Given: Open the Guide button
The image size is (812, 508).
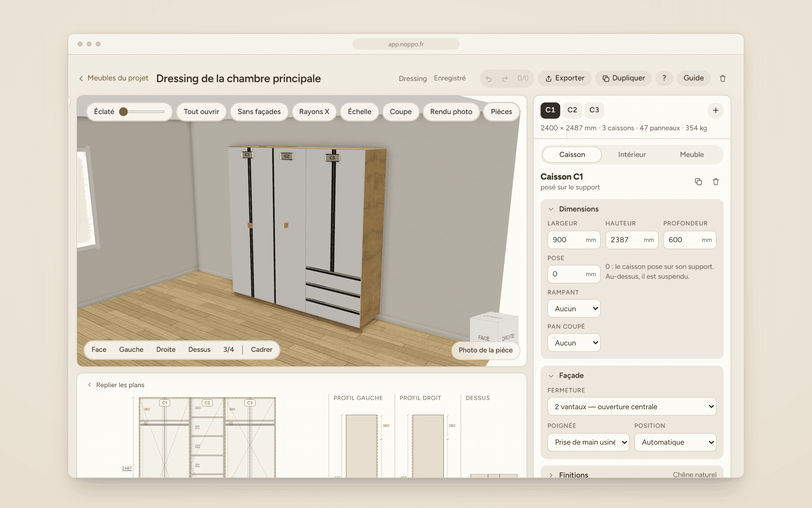Looking at the screenshot, I should click(x=694, y=78).
